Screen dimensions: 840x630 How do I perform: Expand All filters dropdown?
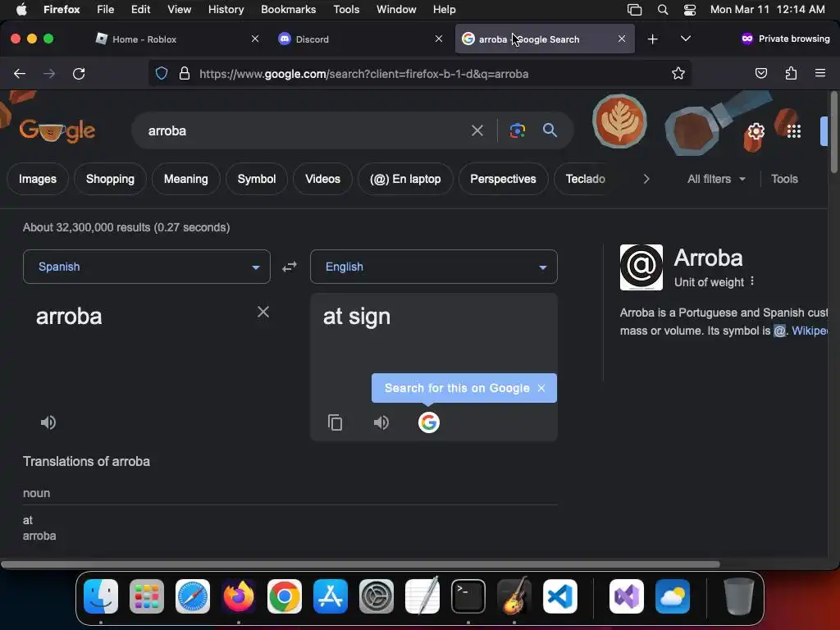(x=716, y=179)
